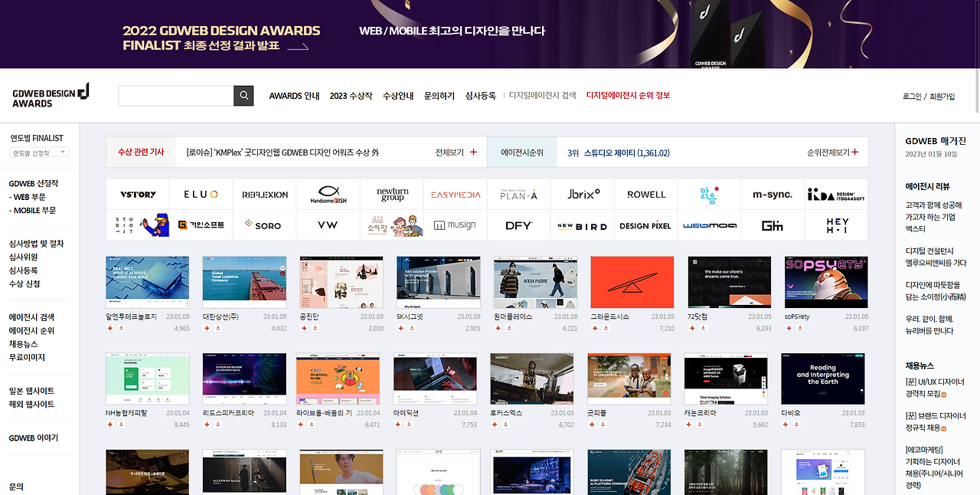The height and width of the screenshot is (495, 980).
Task: Open SORO agency logo
Action: point(265,225)
